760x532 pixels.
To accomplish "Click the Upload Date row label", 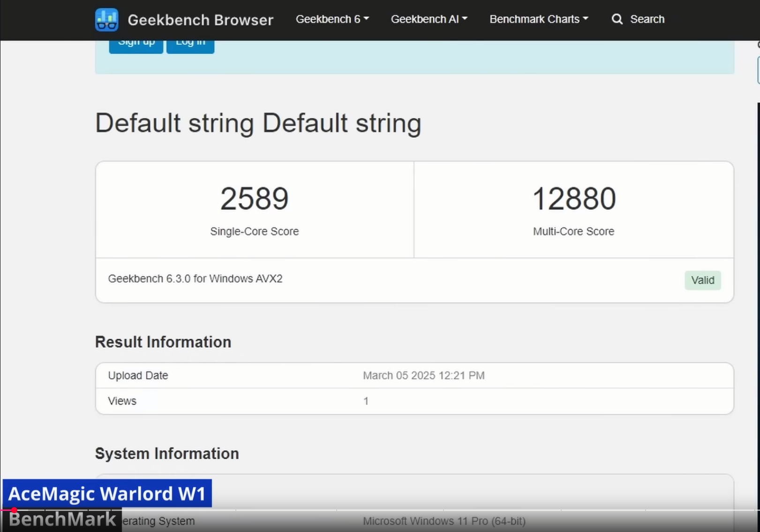I will pos(138,375).
